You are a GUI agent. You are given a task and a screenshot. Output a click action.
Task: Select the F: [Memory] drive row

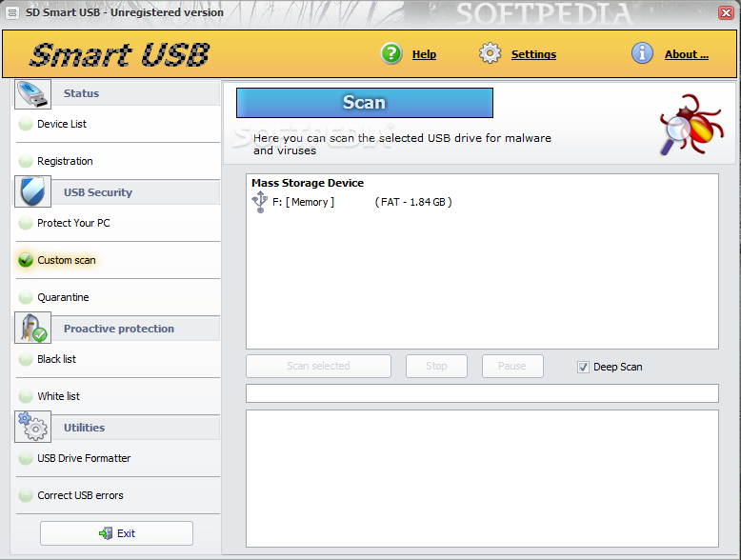coord(351,202)
